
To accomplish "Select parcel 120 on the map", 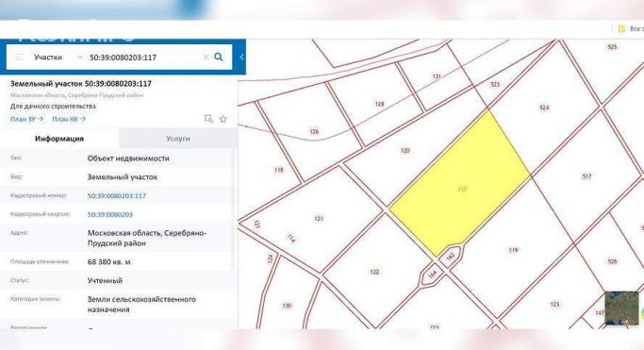I will 405,151.
